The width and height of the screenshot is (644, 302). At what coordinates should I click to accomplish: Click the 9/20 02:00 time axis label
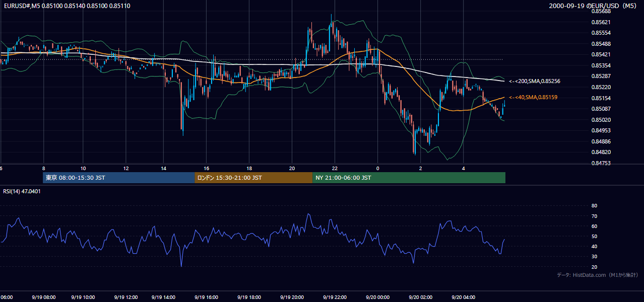420,297
